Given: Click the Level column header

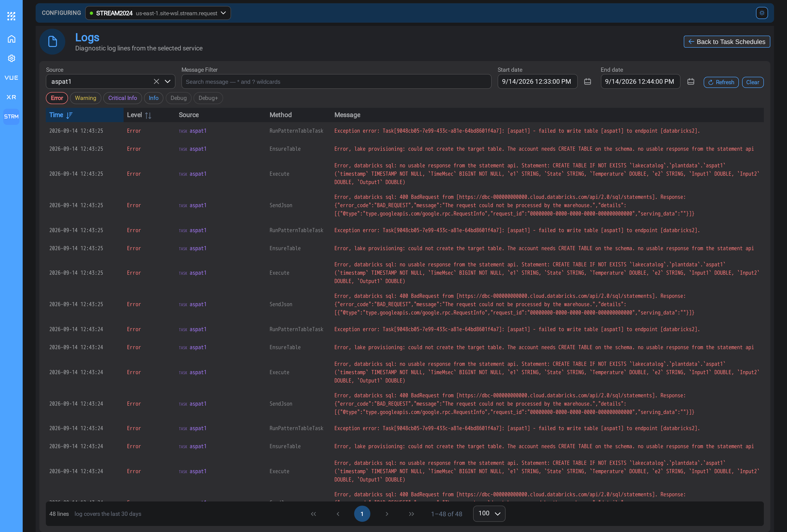Looking at the screenshot, I should click(x=134, y=115).
